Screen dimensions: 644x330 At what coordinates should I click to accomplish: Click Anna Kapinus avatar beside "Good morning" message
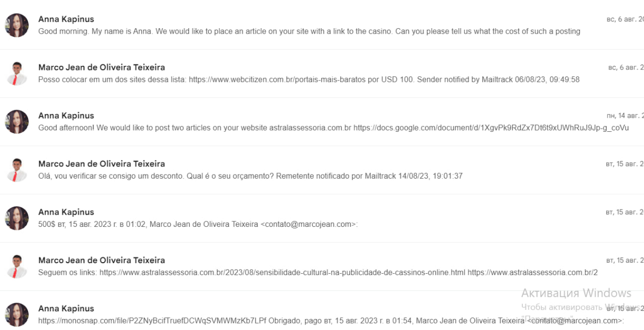(17, 25)
